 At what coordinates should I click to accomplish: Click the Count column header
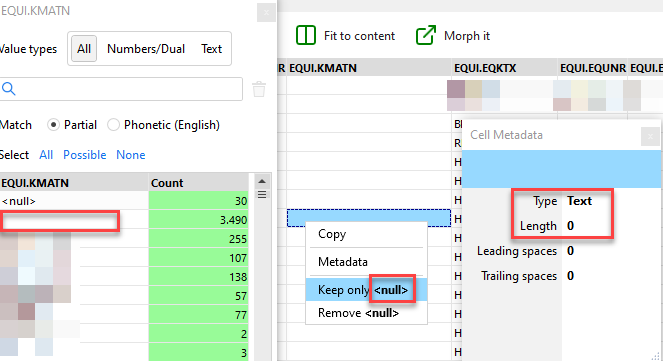click(x=198, y=183)
